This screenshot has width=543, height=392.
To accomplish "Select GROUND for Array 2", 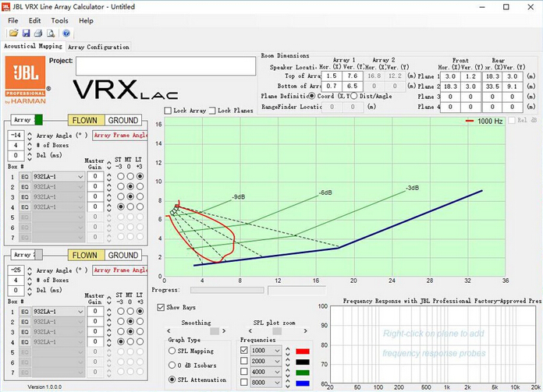I will click(x=123, y=255).
